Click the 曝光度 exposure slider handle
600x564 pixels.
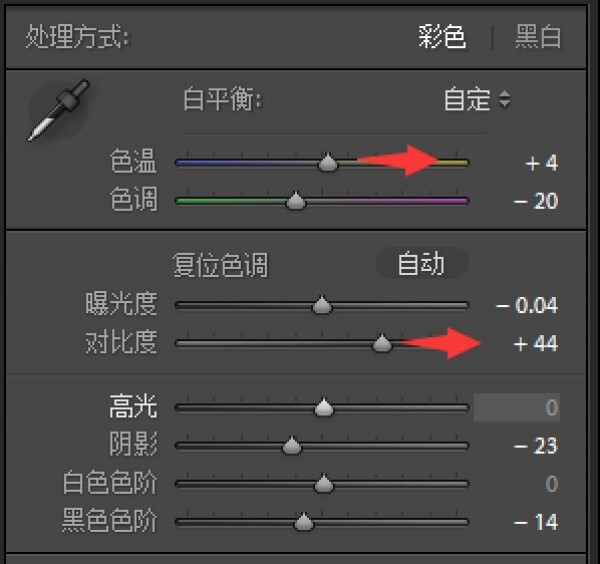322,305
